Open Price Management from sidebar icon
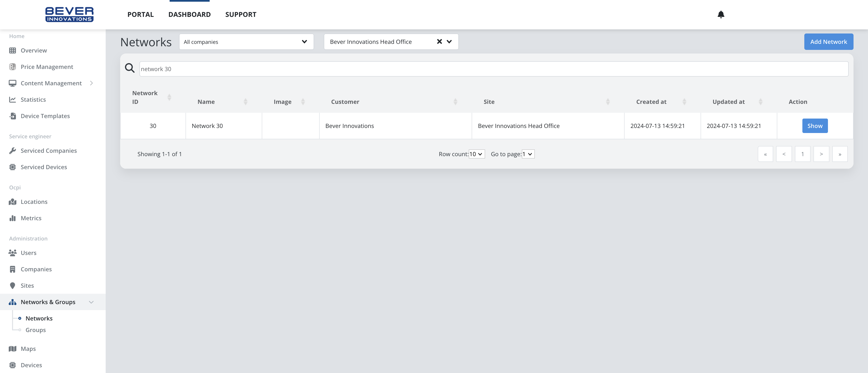Image resolution: width=868 pixels, height=373 pixels. (13, 67)
